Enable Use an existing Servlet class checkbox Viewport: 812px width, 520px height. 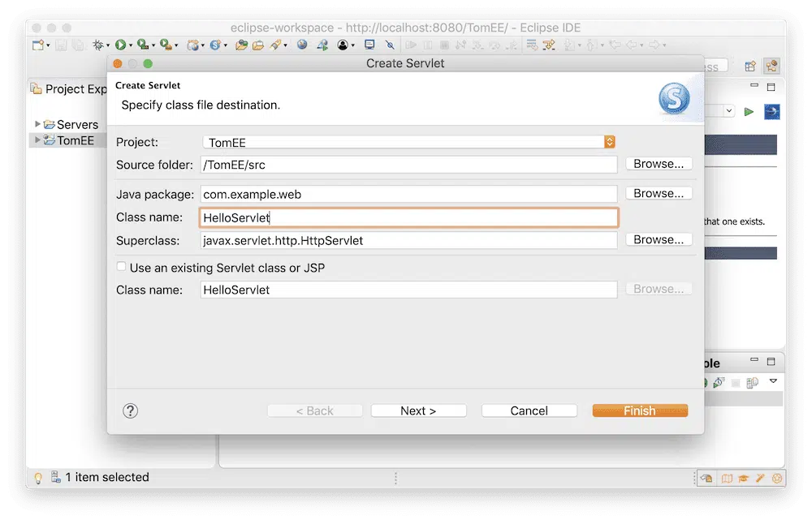tap(122, 267)
